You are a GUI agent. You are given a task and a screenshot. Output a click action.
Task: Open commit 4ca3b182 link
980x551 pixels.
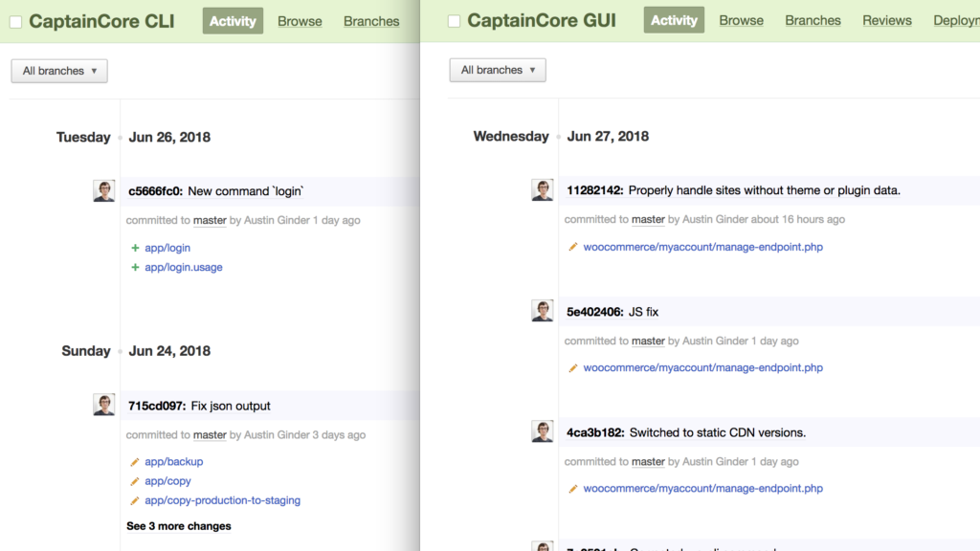(x=594, y=432)
